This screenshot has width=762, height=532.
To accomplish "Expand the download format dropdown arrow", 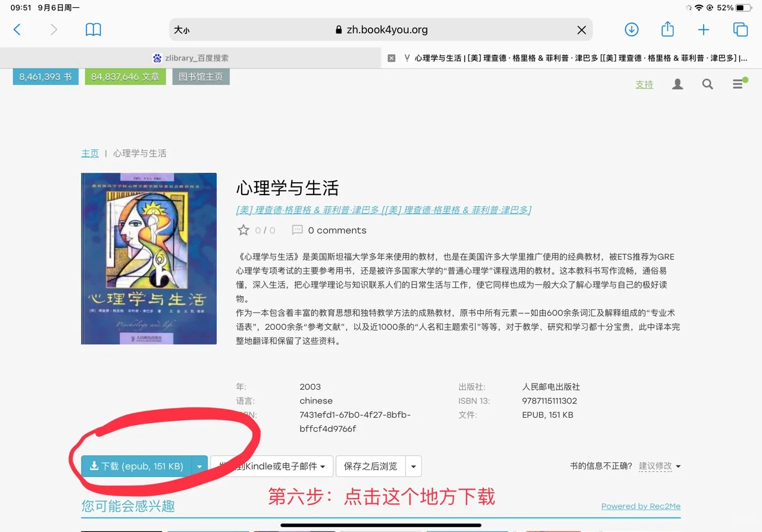I will click(199, 467).
